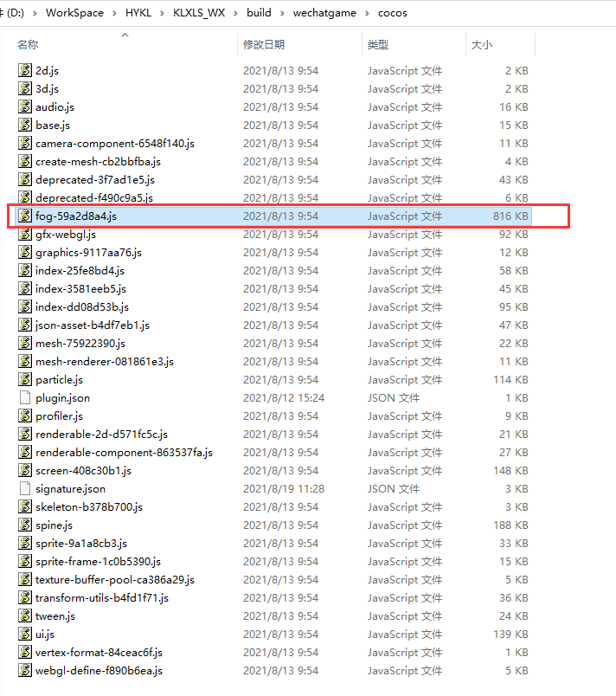Viewport: 616px width, 696px height.
Task: Select file index-dd08d53b.js
Action: click(x=82, y=306)
